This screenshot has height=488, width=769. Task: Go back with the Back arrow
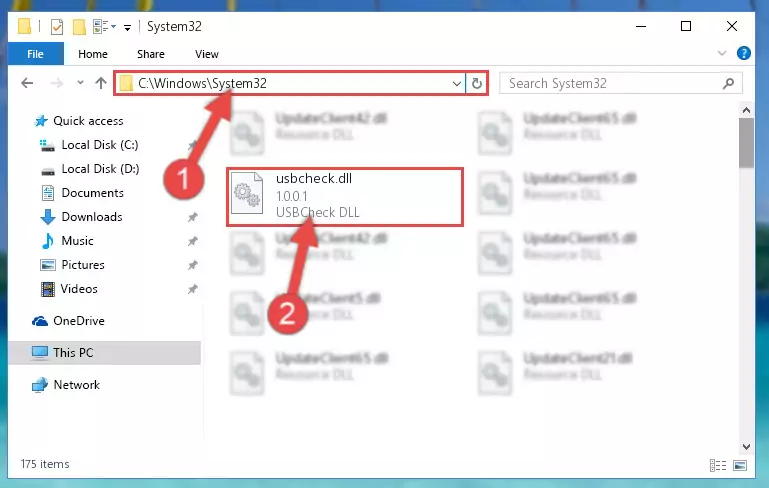[27, 83]
